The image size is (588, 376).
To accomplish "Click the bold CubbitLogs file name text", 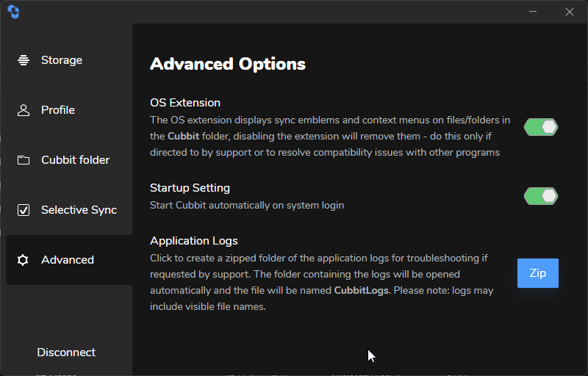I will [x=362, y=291].
